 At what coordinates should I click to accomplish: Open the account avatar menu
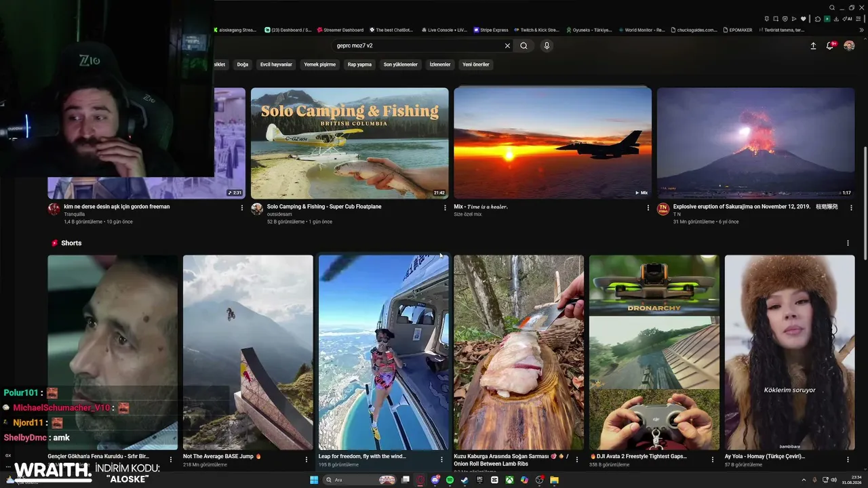tap(849, 45)
